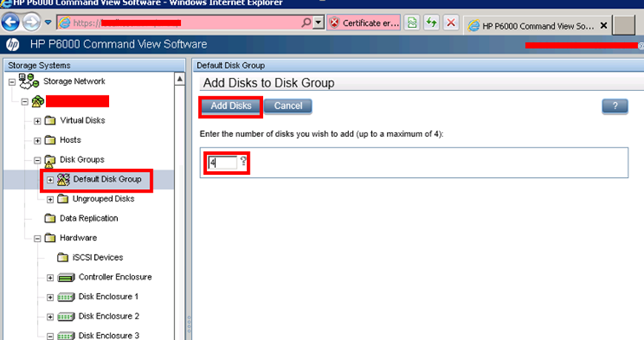Expand the Default Disk Group node
644x340 pixels.
tap(50, 180)
